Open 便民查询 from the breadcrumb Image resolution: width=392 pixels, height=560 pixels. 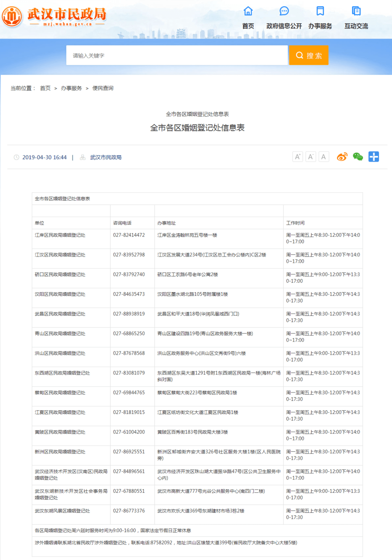pos(103,88)
